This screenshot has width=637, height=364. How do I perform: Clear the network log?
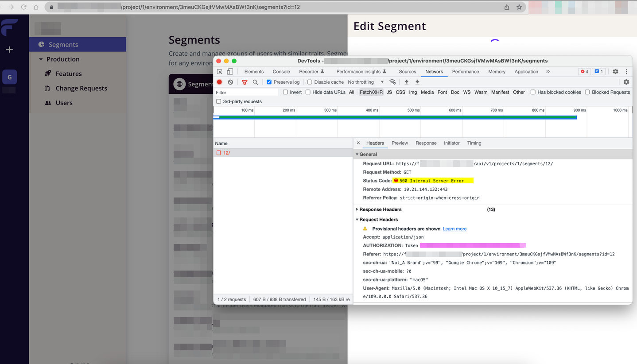[230, 82]
